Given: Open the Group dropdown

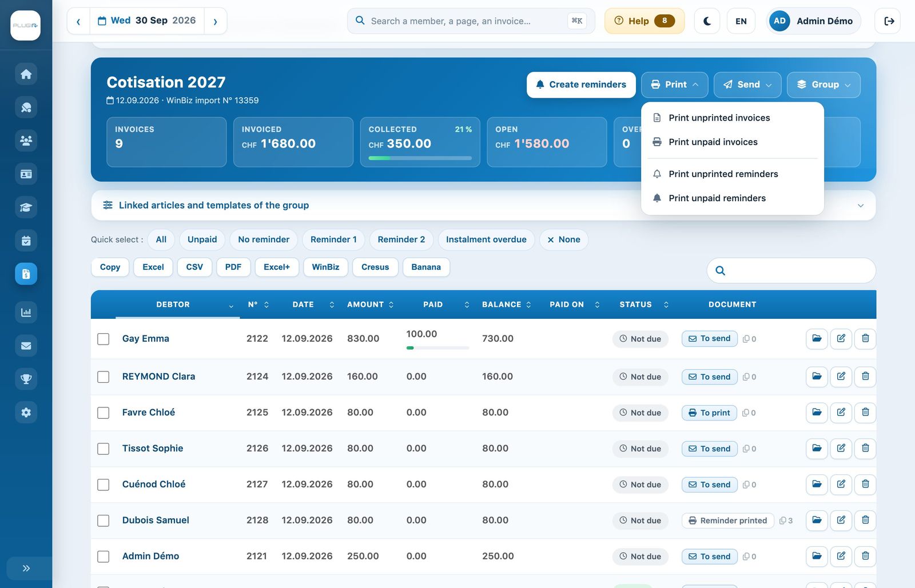Looking at the screenshot, I should tap(824, 85).
